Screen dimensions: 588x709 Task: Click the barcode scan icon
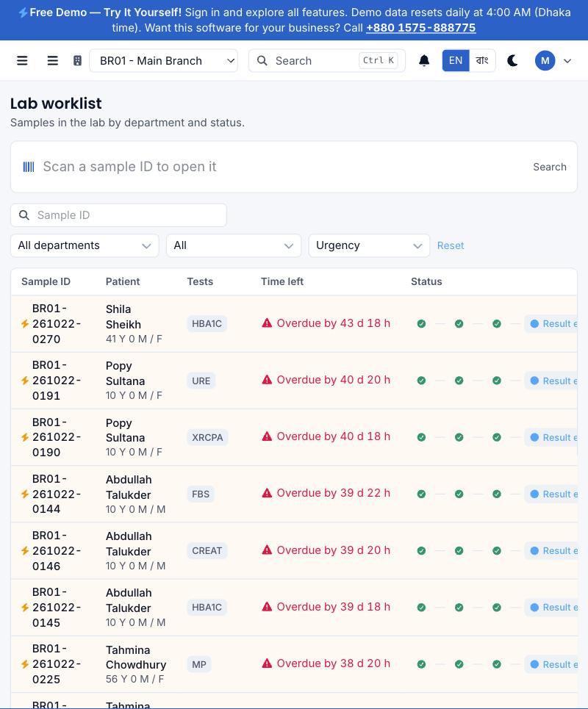pyautogui.click(x=29, y=167)
